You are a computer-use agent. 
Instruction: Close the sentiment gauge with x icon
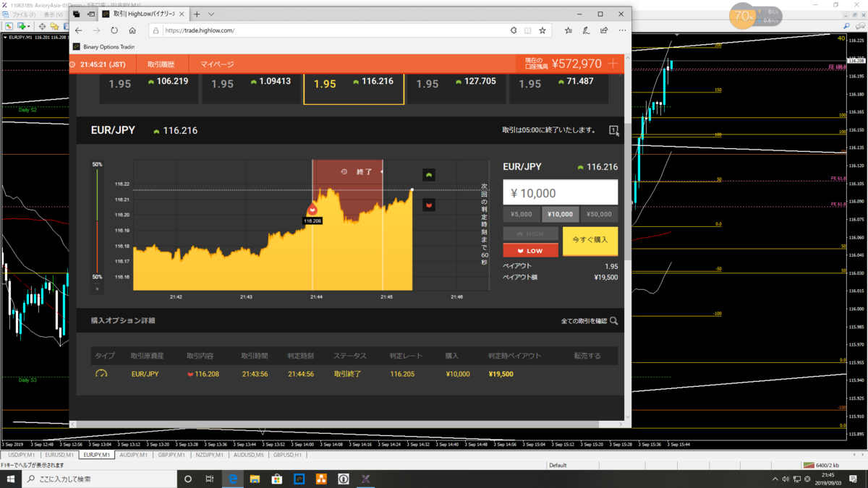click(97, 288)
